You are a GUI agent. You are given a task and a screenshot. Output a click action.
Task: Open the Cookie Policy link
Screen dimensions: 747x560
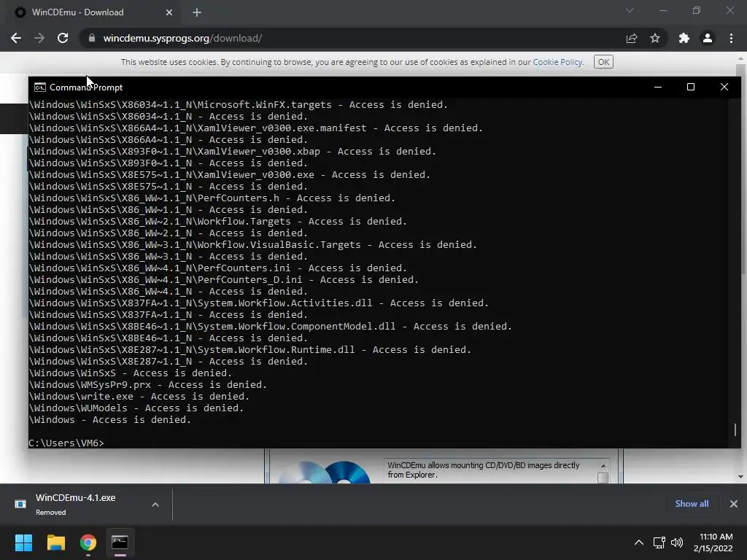(x=557, y=62)
